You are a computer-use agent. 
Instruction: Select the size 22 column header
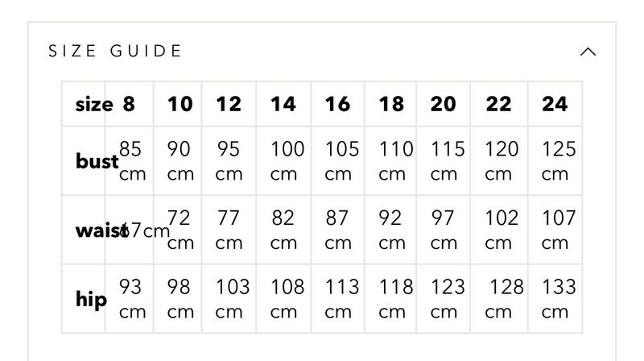498,104
